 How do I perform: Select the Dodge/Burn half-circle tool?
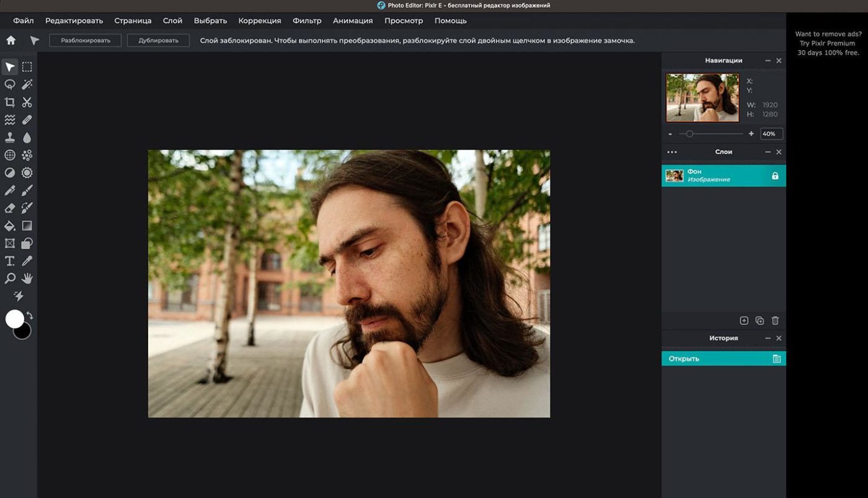pos(10,173)
